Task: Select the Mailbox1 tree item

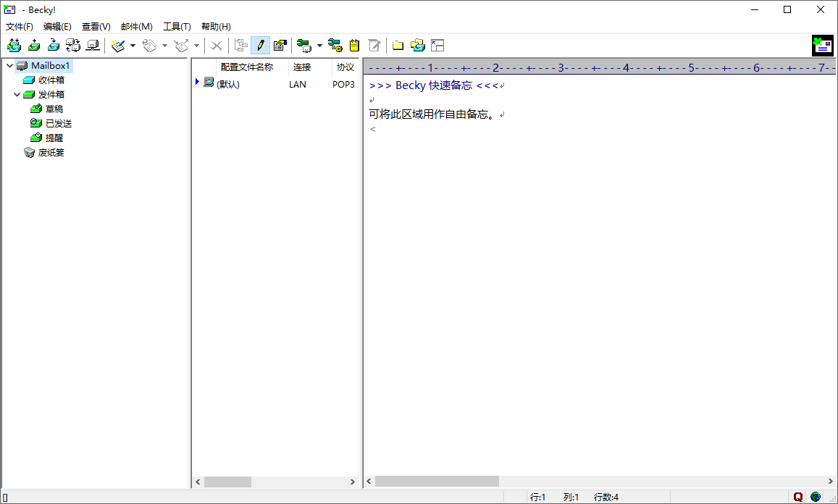Action: tap(50, 66)
